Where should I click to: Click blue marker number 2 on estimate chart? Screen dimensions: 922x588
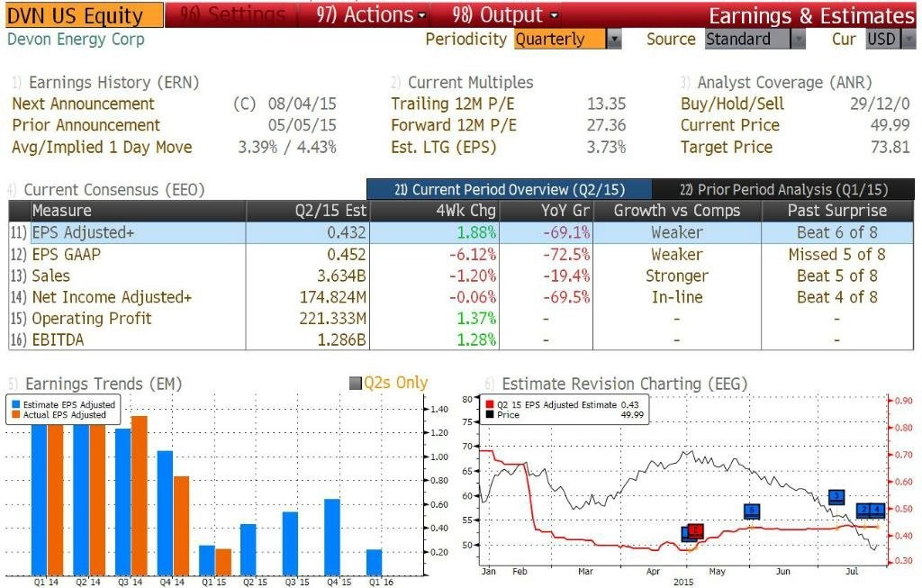tap(864, 511)
